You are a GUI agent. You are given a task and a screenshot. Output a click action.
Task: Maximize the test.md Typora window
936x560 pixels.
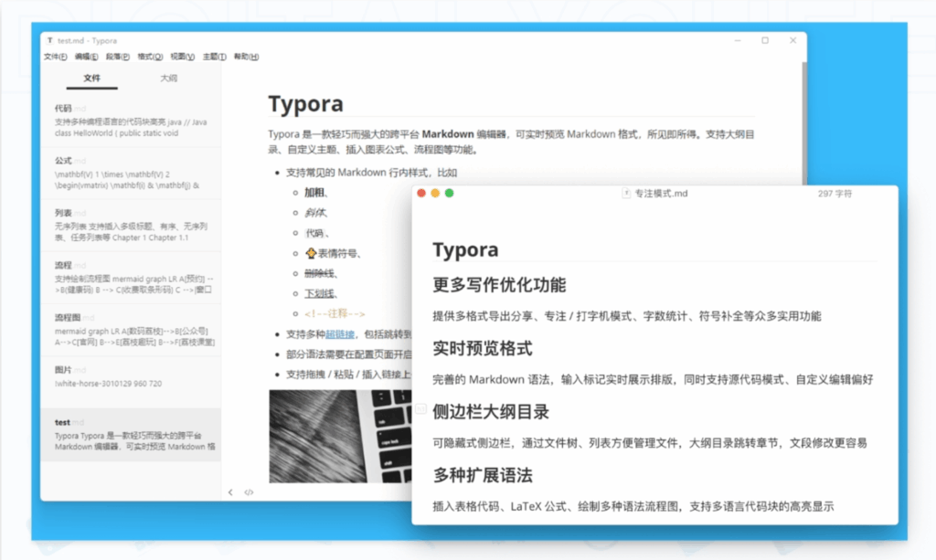click(765, 40)
